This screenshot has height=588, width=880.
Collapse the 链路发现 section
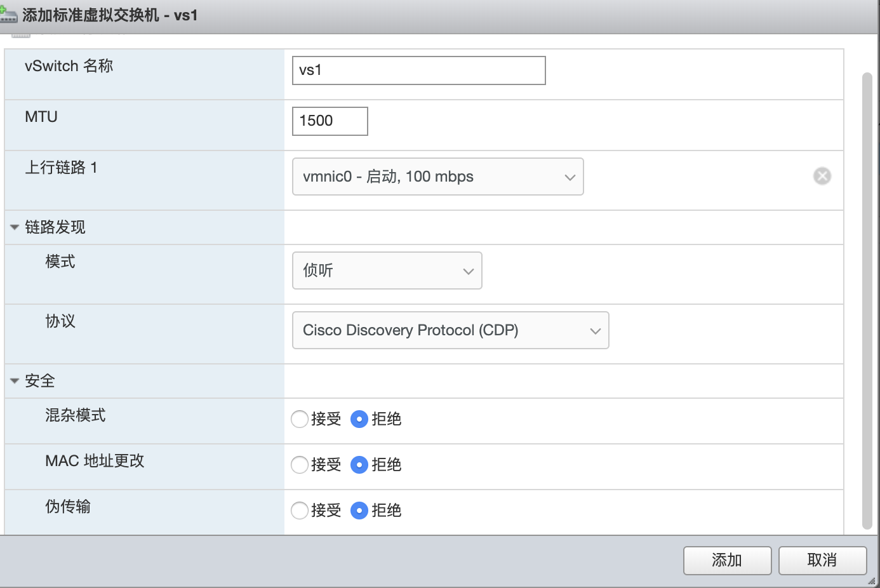(x=15, y=227)
